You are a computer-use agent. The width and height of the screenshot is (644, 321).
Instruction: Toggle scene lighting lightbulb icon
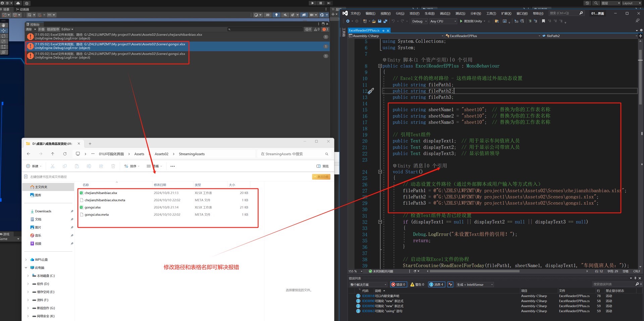tap(276, 15)
